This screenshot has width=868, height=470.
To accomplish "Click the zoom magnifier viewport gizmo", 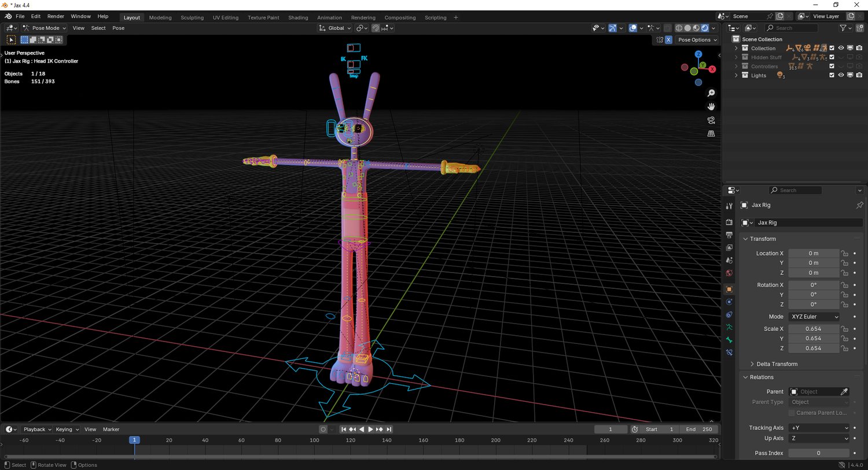I will 711,93.
